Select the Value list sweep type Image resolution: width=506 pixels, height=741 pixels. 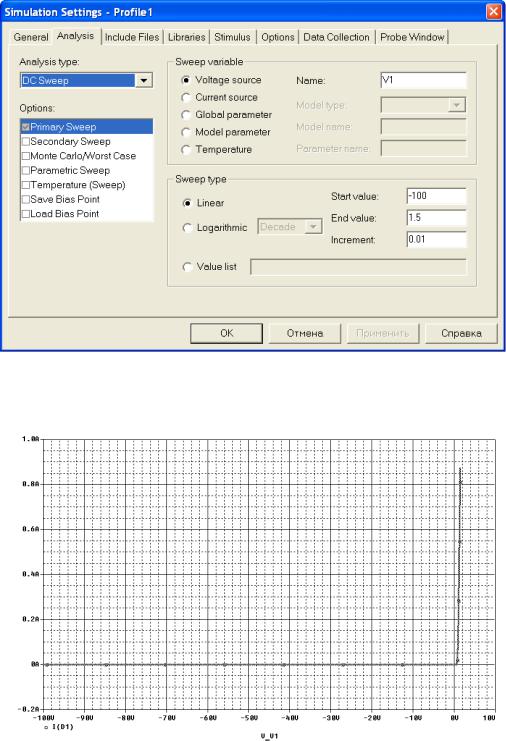tap(187, 267)
